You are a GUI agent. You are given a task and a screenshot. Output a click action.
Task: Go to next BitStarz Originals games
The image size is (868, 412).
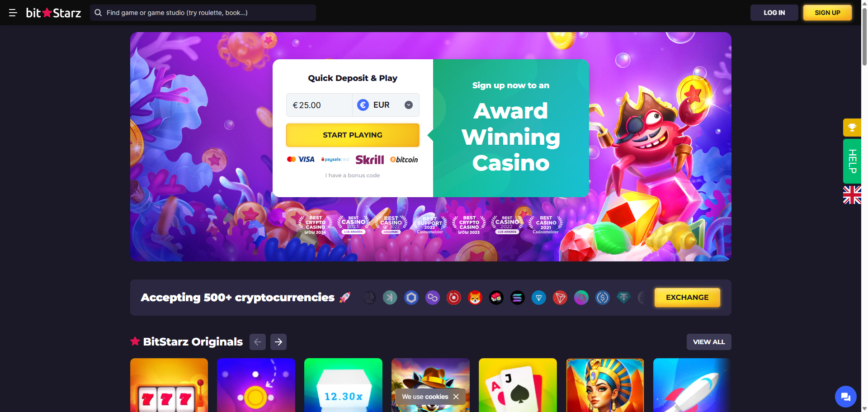click(x=278, y=342)
